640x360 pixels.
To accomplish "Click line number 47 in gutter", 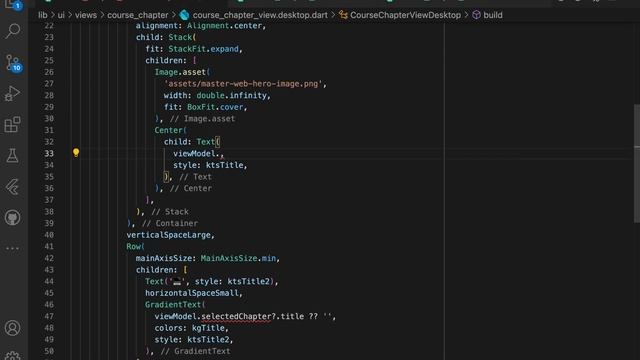I will click(x=49, y=316).
